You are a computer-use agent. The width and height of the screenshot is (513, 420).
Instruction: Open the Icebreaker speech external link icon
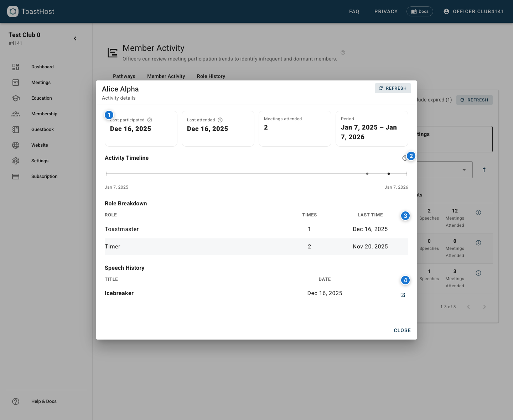[403, 295]
